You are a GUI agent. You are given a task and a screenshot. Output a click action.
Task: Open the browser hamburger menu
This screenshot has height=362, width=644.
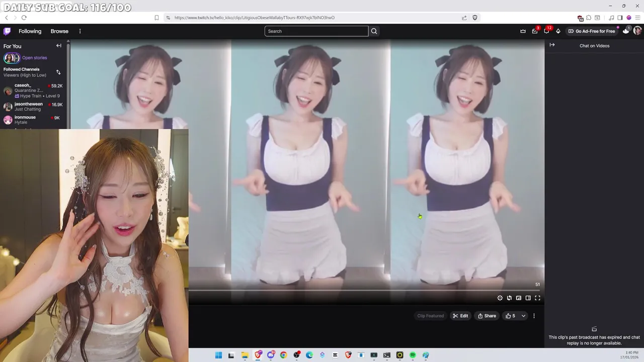(x=637, y=18)
